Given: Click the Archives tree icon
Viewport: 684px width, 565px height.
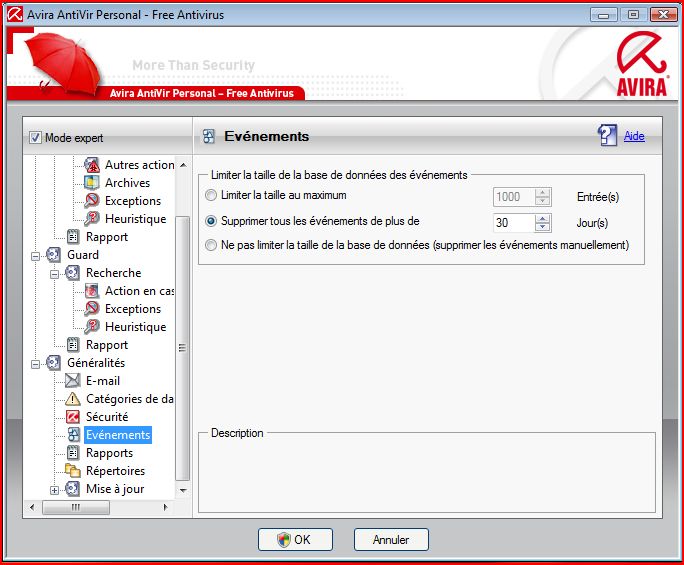Looking at the screenshot, I should [x=92, y=183].
